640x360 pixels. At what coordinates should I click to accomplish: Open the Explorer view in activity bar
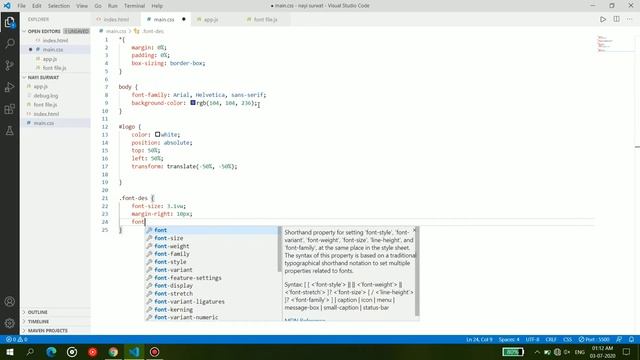click(9, 22)
